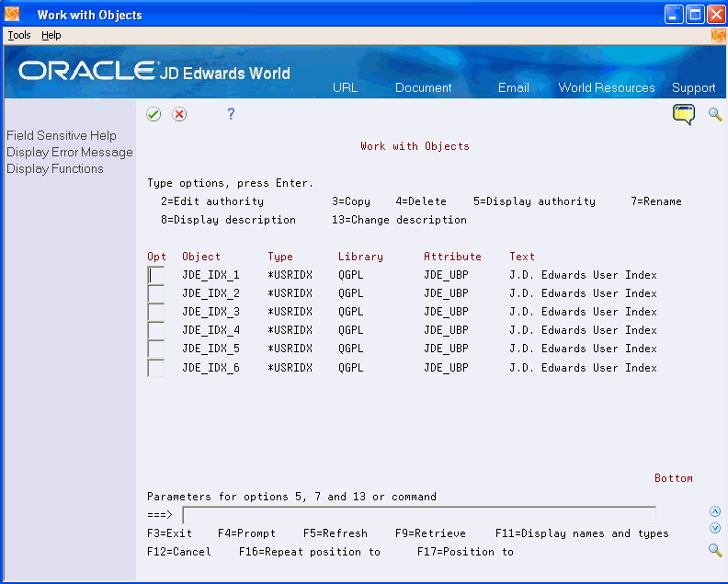Click the scroll up arrow icon
728x584 pixels.
pos(715,511)
